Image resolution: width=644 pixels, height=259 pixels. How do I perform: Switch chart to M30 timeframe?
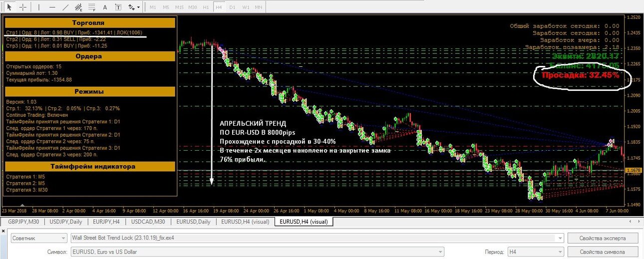(x=193, y=7)
